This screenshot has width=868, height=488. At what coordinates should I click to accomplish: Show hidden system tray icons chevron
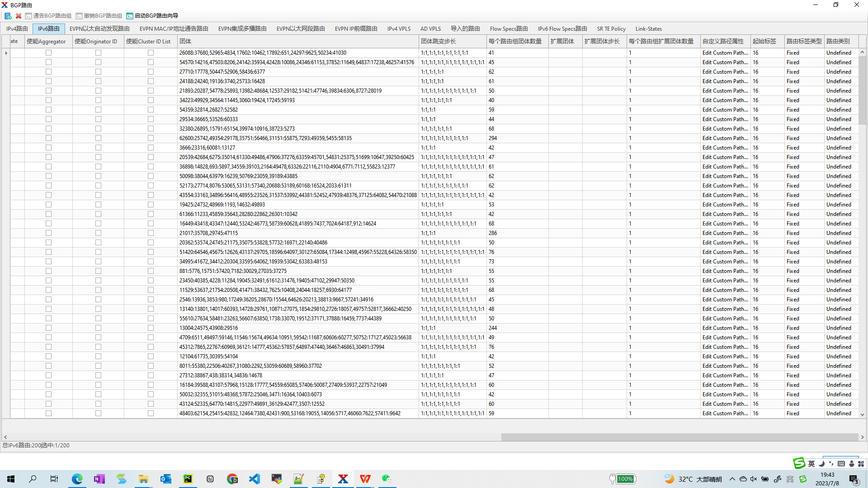732,479
